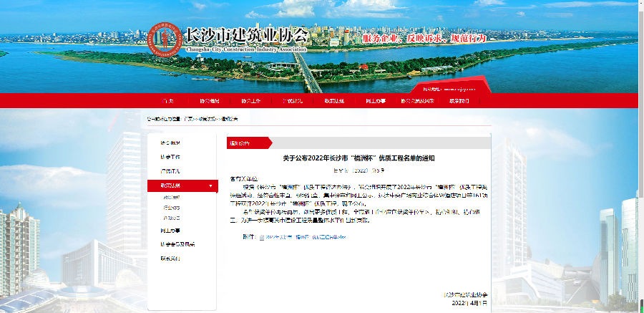Click the 长沙市建筑业协会 header title
644x313 pixels.
coord(247,34)
